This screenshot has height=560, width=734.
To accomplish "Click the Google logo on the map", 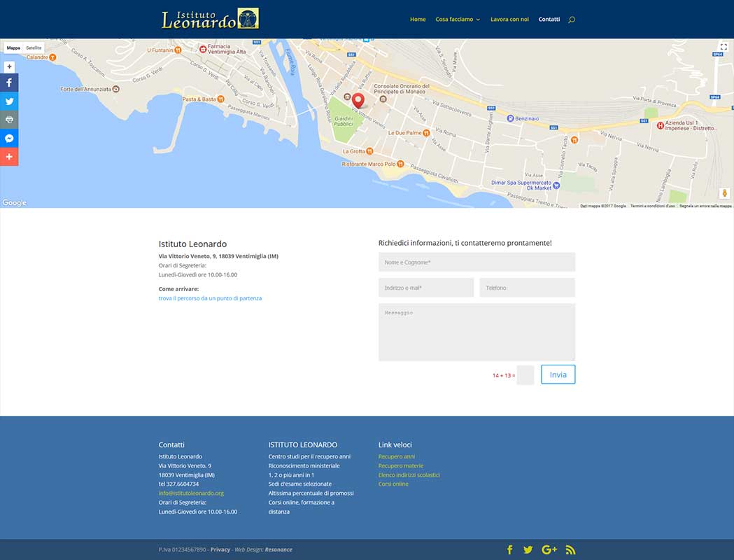I will coord(15,202).
